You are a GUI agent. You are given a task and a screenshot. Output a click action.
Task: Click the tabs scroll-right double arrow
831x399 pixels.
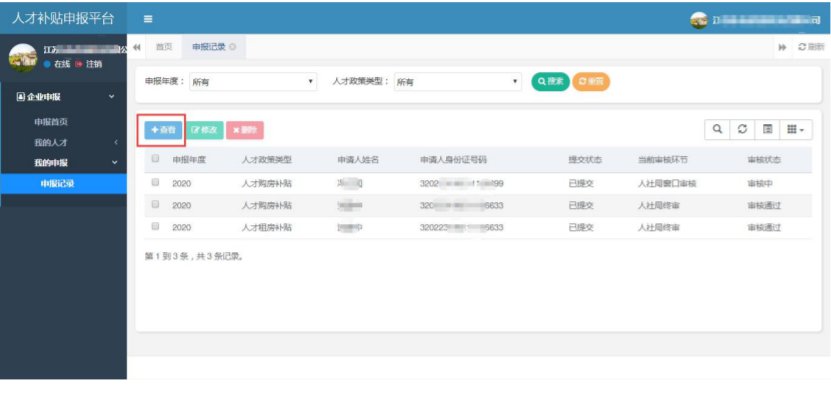pos(782,47)
